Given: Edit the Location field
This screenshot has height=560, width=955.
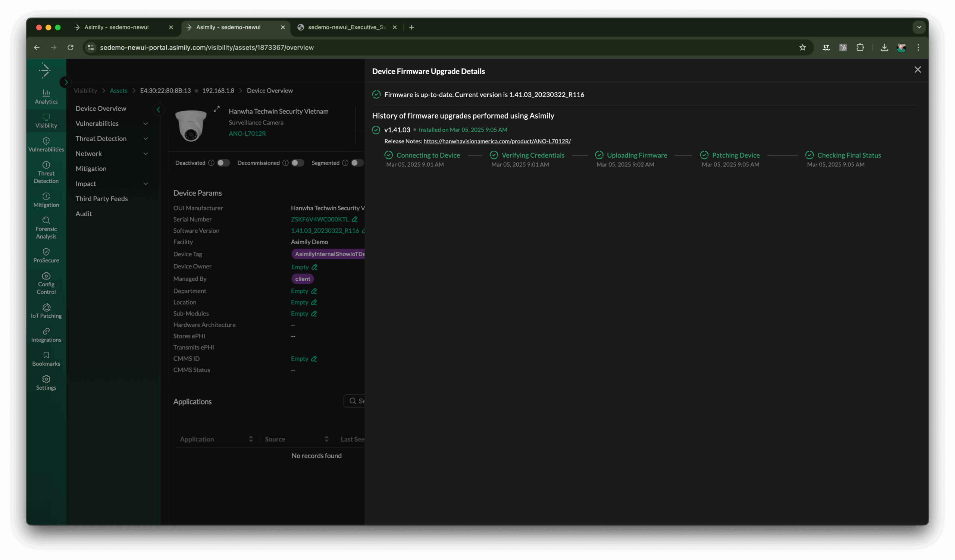Looking at the screenshot, I should tap(314, 302).
